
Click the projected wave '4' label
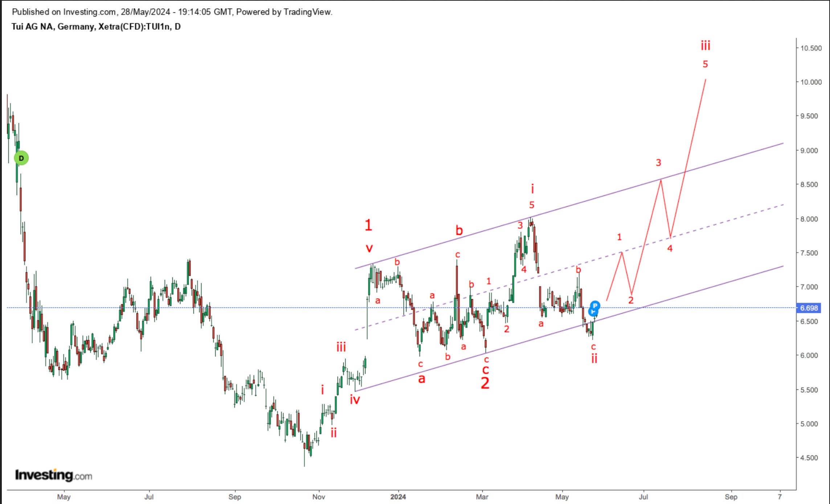670,248
